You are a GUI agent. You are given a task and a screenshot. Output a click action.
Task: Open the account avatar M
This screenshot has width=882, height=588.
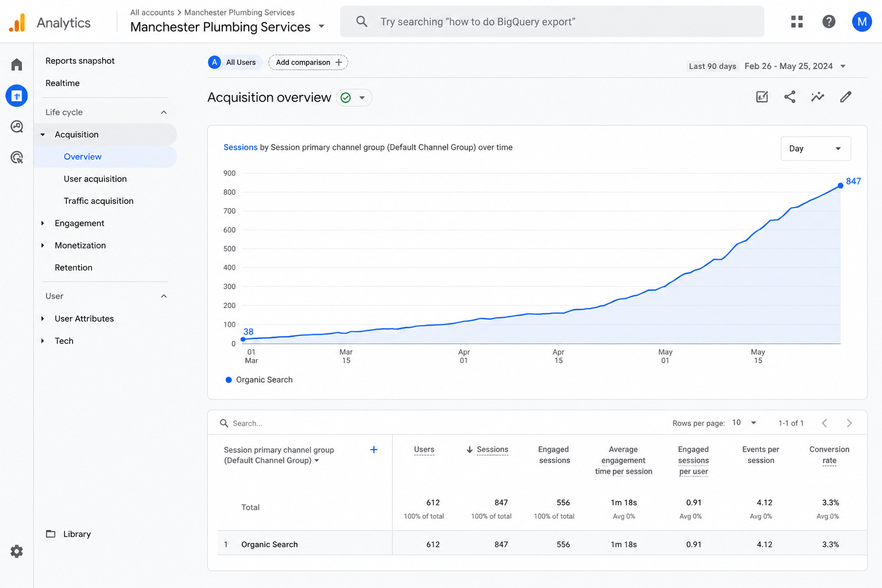[x=861, y=22]
